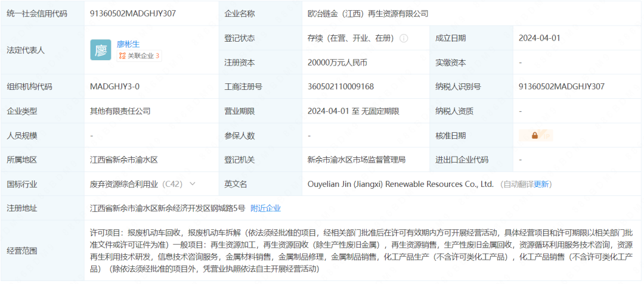The width and height of the screenshot is (644, 284).
Task: Click the 人员规模 label
Action: tap(22, 136)
